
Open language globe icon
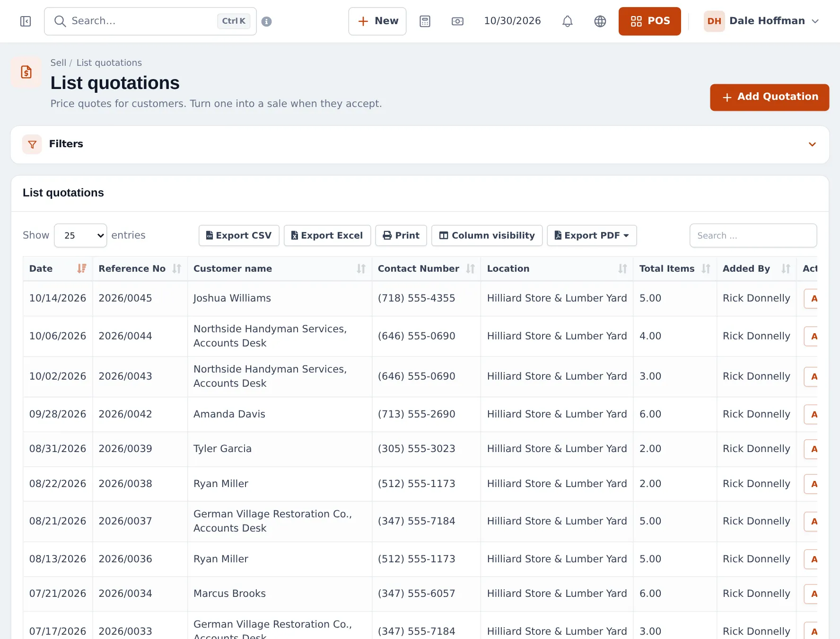[x=600, y=21]
